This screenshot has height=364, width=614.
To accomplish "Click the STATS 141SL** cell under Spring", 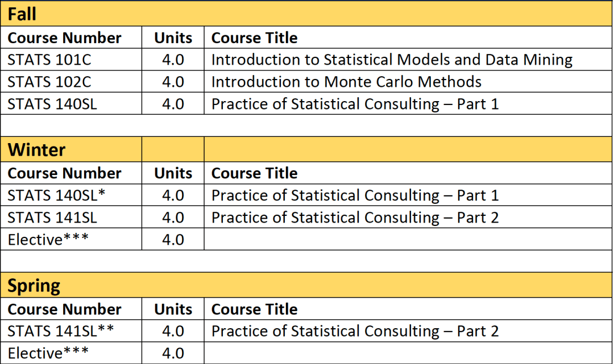I will 60,331.
